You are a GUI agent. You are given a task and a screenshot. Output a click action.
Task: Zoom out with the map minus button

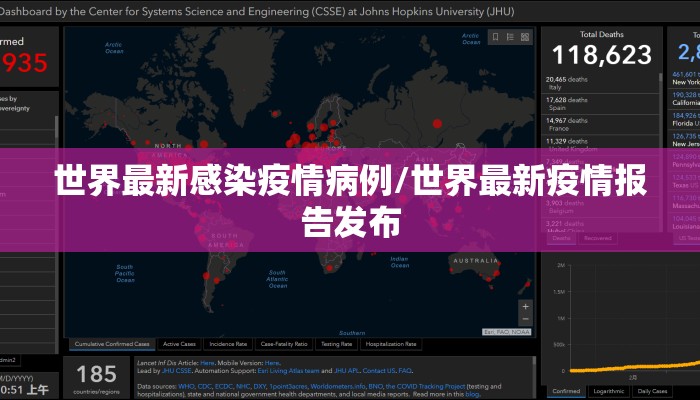[525, 319]
